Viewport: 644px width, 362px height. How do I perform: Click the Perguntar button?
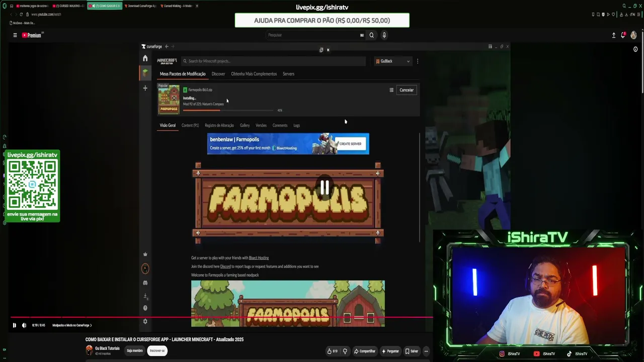390,351
